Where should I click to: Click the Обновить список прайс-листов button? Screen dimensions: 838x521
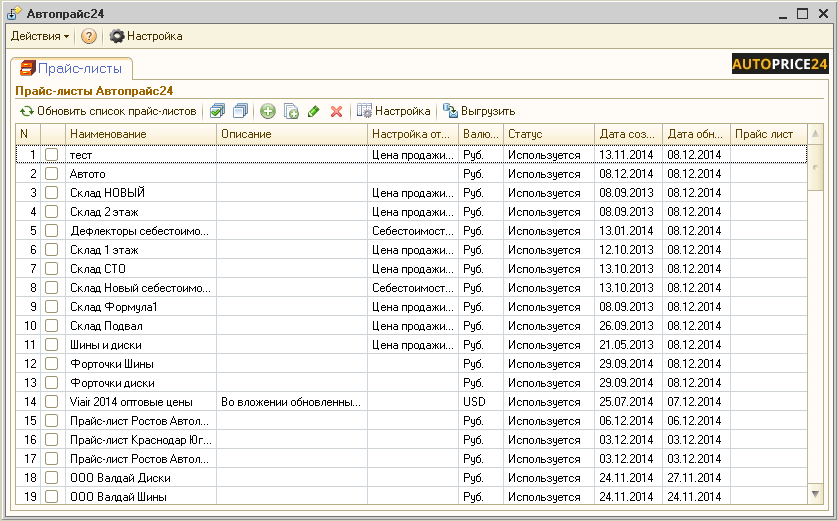(108, 111)
